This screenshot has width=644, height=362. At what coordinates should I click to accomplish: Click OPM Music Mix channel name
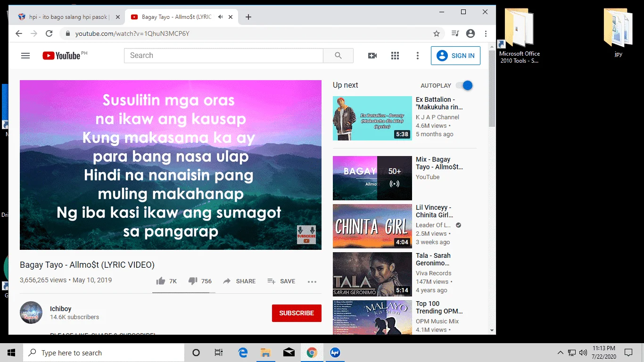point(438,321)
